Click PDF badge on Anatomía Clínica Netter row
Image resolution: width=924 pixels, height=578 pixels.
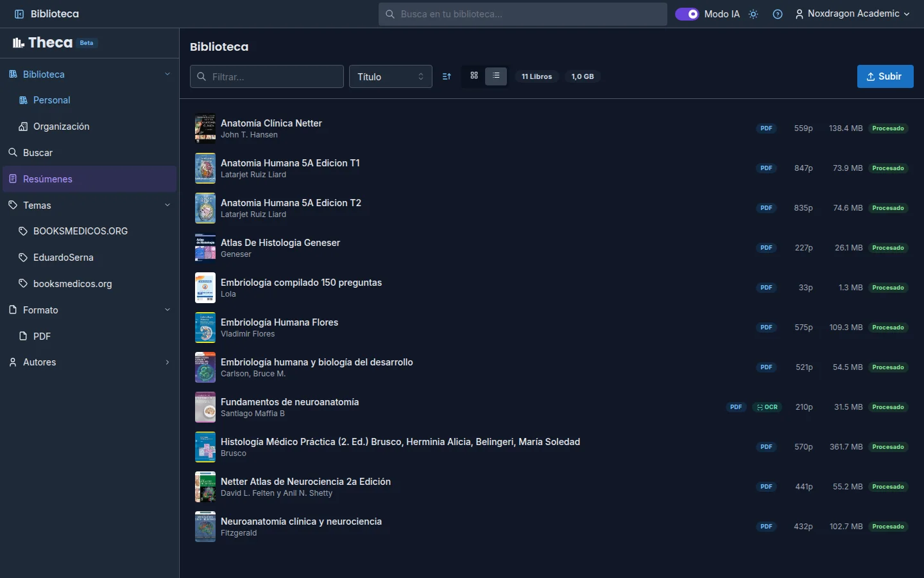pos(766,128)
